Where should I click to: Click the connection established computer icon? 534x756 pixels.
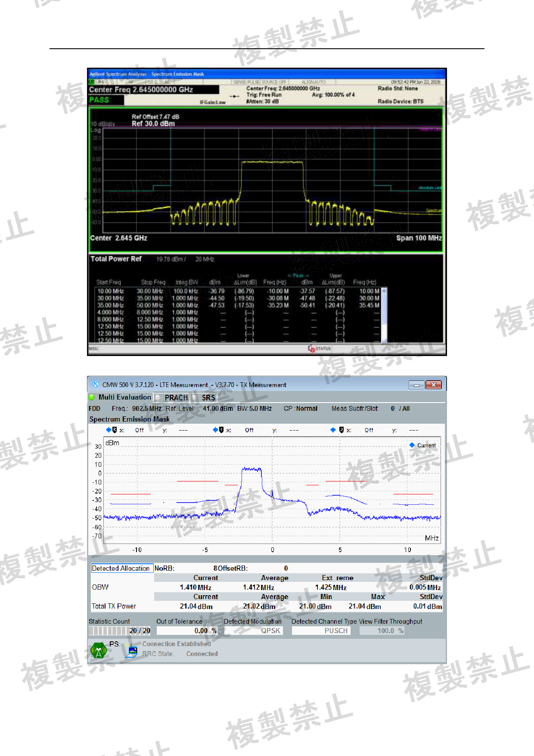(132, 650)
